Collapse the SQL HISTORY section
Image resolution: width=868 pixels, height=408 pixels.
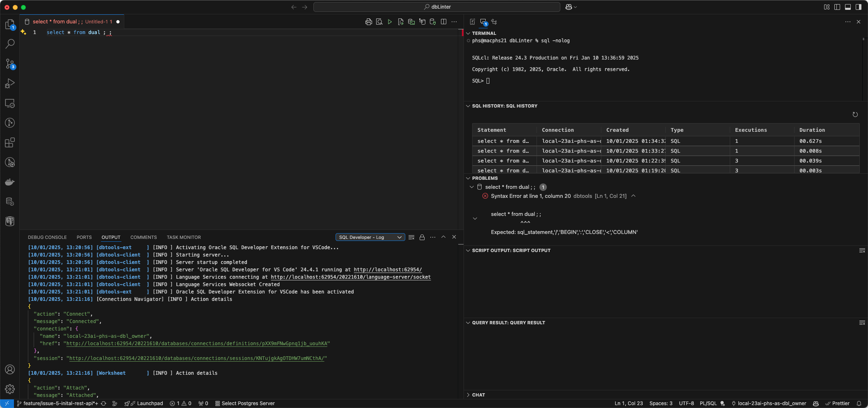pyautogui.click(x=468, y=106)
